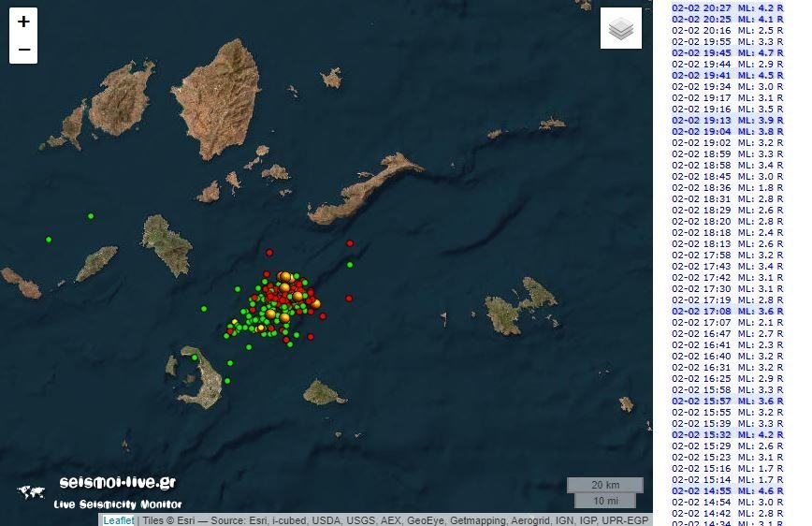
Task: Click the topmost red marker right of the cluster
Action: [350, 243]
